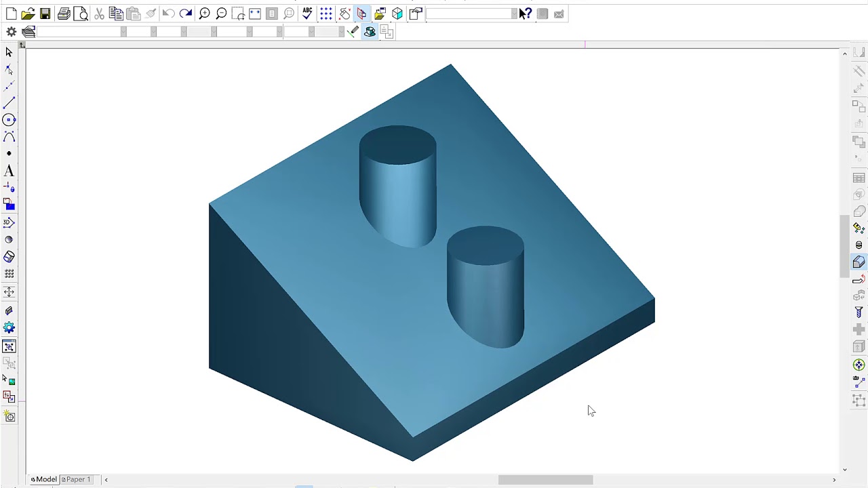The height and width of the screenshot is (488, 868).
Task: Open an existing file via folder icon
Action: coord(28,14)
